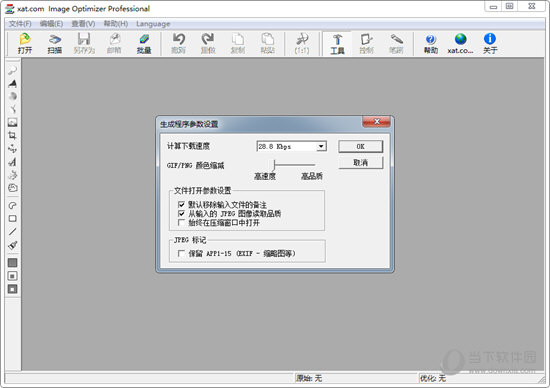The width and height of the screenshot is (550, 388).
Task: Click the 原始: 无 status bar field
Action: pos(356,378)
